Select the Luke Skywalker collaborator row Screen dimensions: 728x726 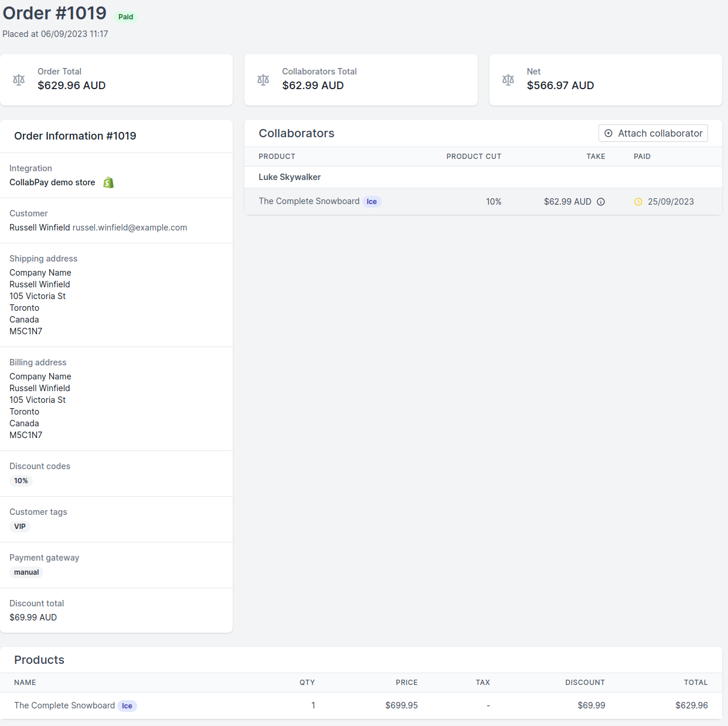[483, 177]
